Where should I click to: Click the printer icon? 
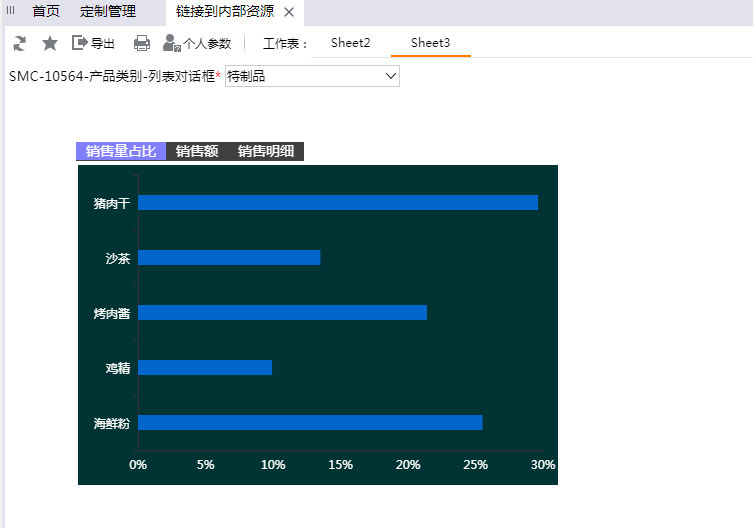click(142, 43)
